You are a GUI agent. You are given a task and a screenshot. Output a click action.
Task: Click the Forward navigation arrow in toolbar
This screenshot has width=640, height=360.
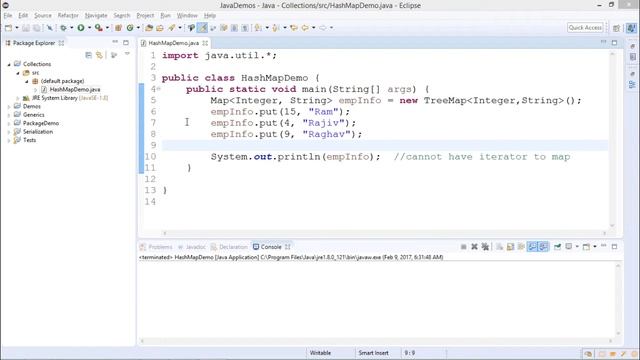pyautogui.click(x=323, y=28)
